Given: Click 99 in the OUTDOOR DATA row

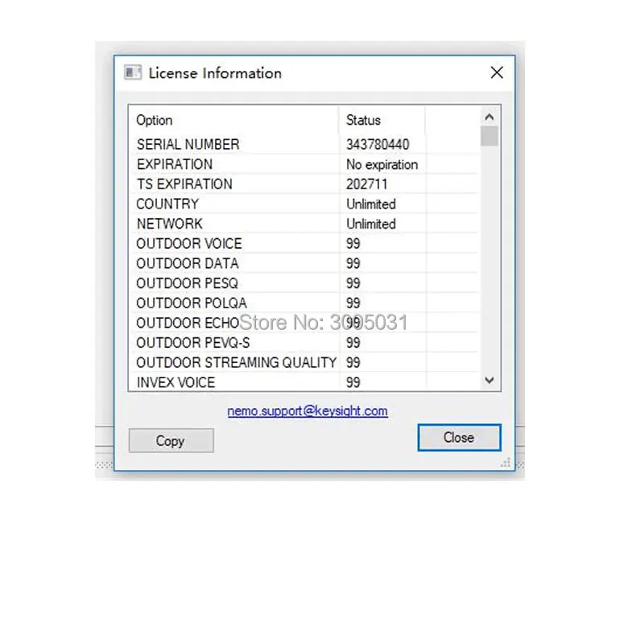Looking at the screenshot, I should (x=353, y=263).
